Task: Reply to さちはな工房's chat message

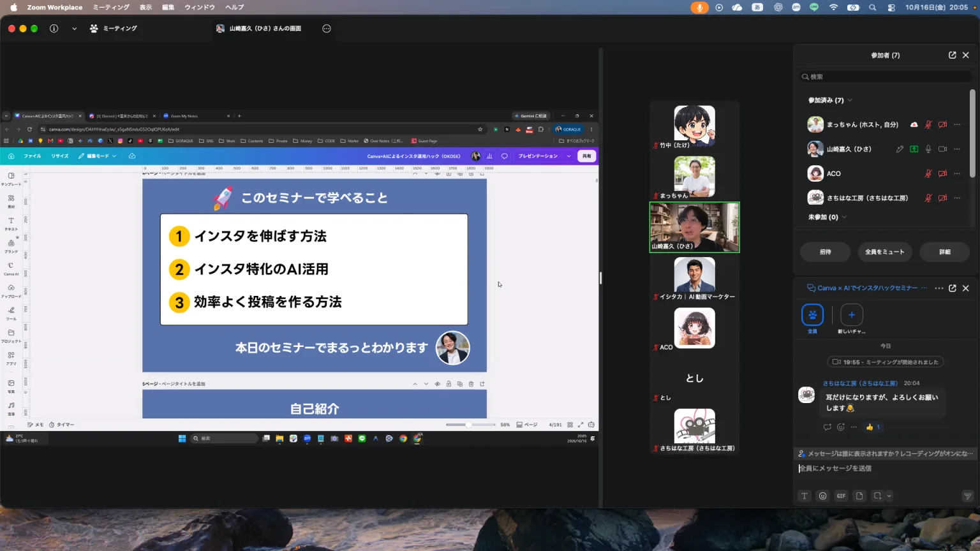Action: [828, 427]
